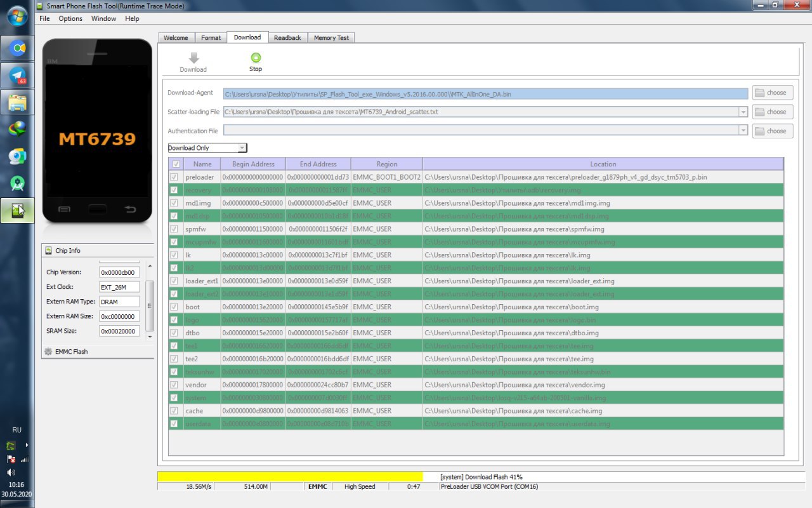Click the Name column header
This screenshot has height=508, width=812.
point(202,164)
